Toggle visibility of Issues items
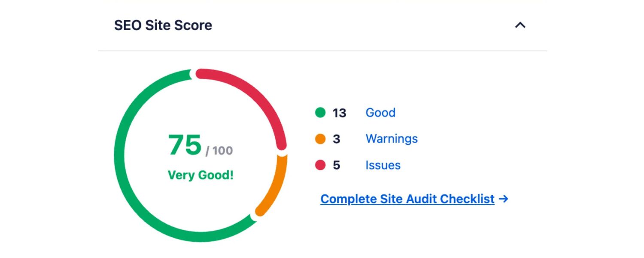This screenshot has width=644, height=258. [383, 165]
